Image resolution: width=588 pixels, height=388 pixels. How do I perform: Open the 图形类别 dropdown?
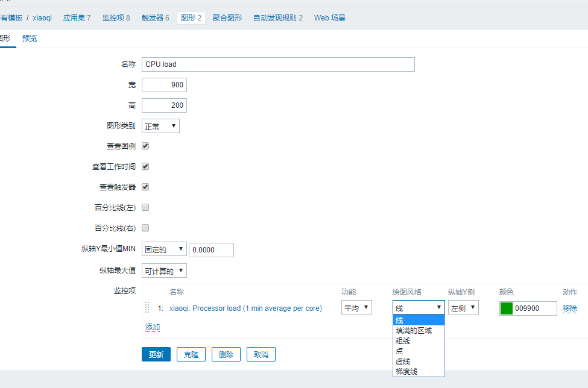(160, 126)
